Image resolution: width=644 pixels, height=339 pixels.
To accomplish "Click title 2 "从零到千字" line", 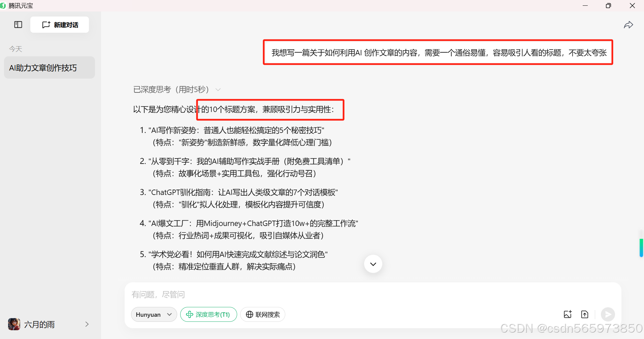I will coord(249,161).
